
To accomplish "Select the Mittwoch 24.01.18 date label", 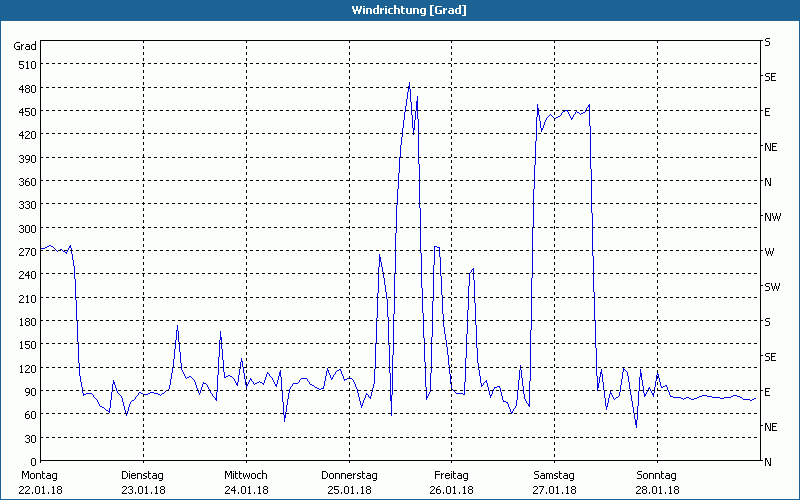I will (x=245, y=482).
